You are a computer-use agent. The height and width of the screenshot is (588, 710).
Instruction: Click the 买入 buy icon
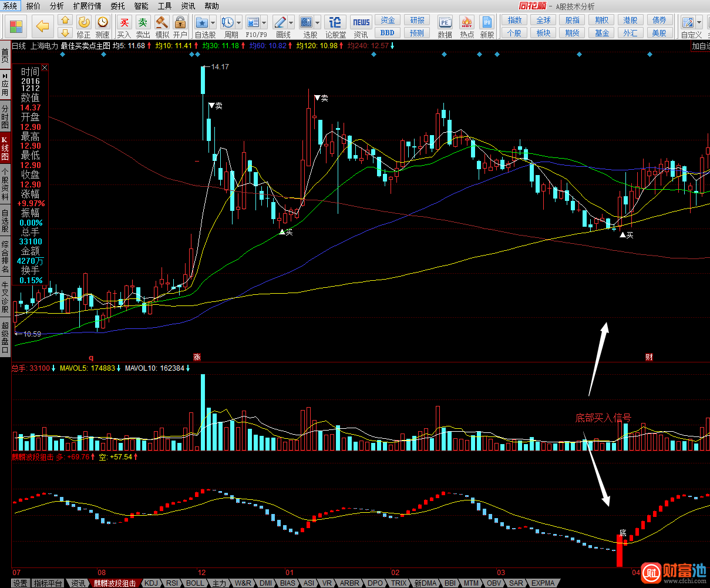pyautogui.click(x=124, y=22)
